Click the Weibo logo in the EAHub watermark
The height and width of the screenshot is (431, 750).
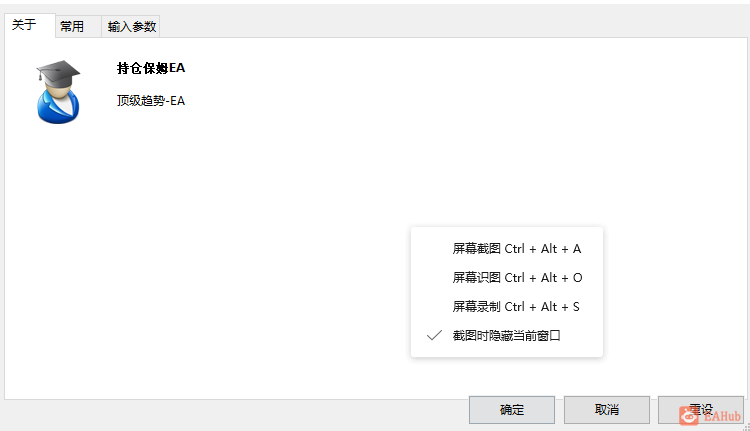[x=689, y=416]
